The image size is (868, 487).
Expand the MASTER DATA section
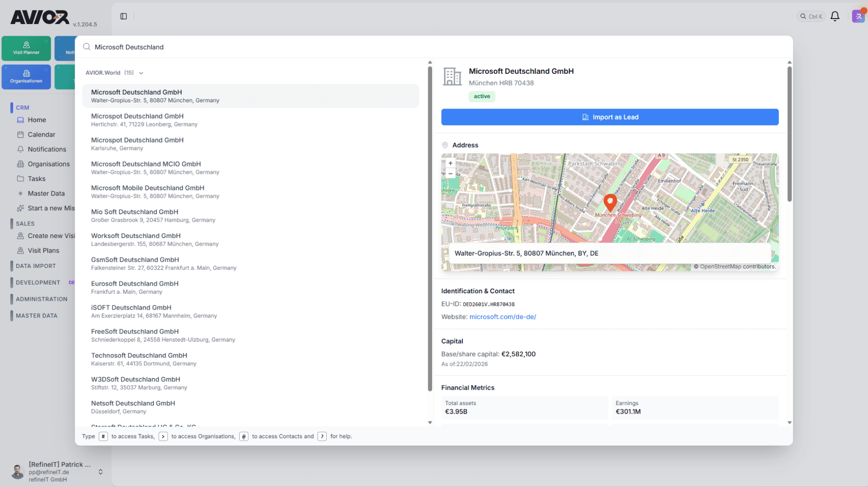[37, 316]
